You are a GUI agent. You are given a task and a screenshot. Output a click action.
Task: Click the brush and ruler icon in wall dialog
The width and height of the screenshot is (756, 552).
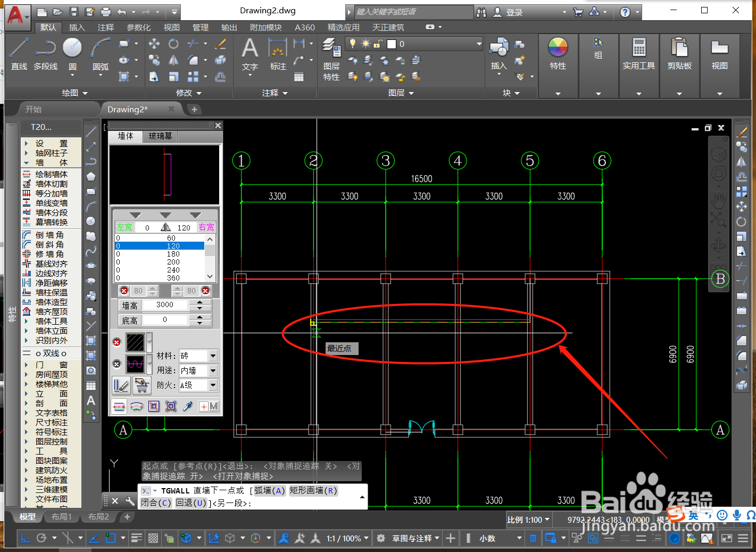click(x=121, y=385)
